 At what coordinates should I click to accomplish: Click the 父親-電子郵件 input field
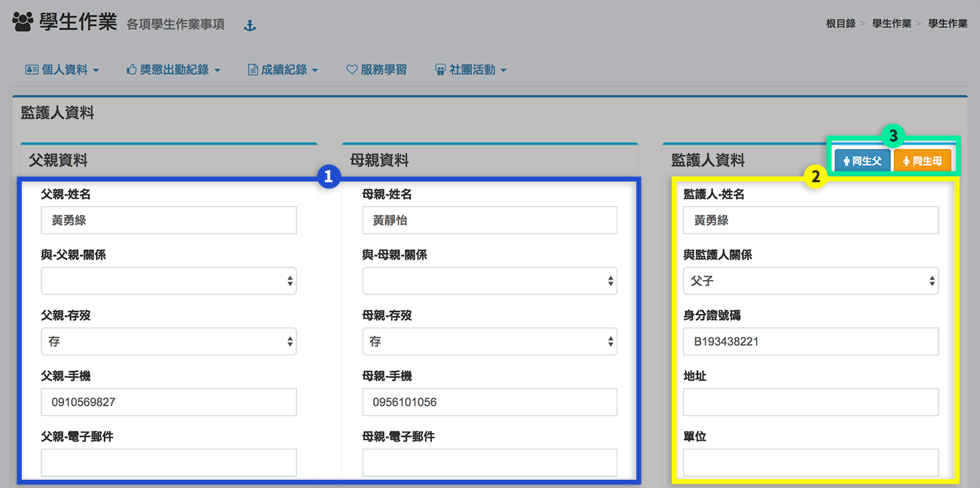pyautogui.click(x=169, y=462)
